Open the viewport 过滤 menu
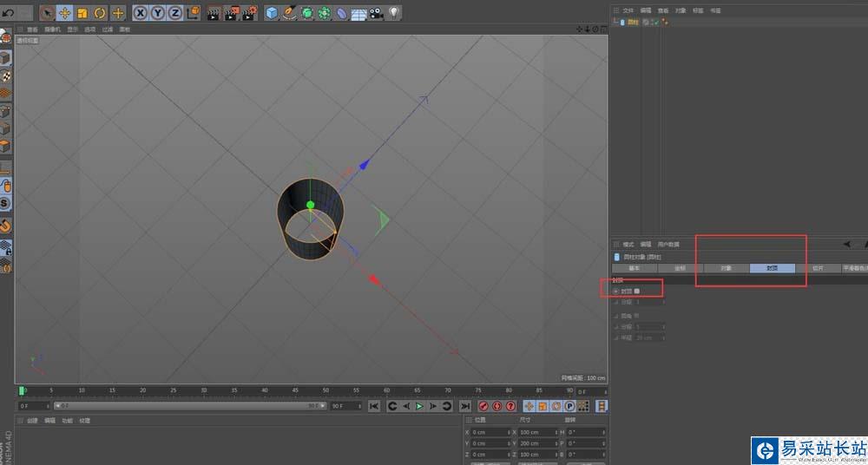 pyautogui.click(x=108, y=29)
